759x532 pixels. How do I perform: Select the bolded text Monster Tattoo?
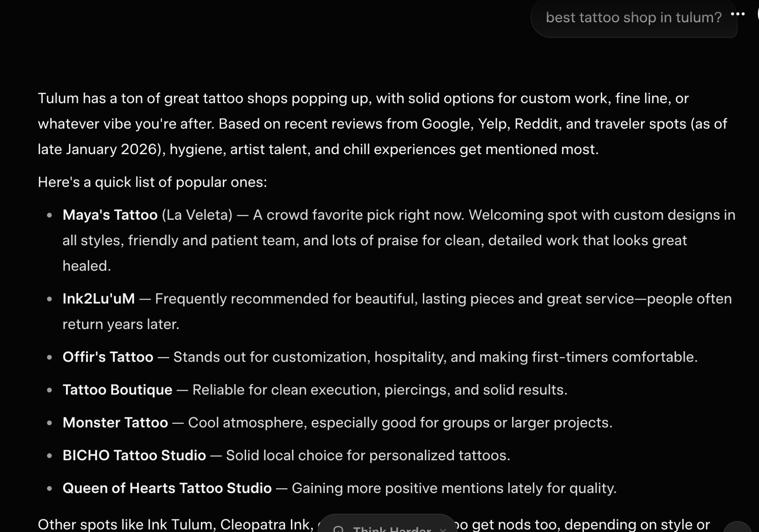[115, 422]
